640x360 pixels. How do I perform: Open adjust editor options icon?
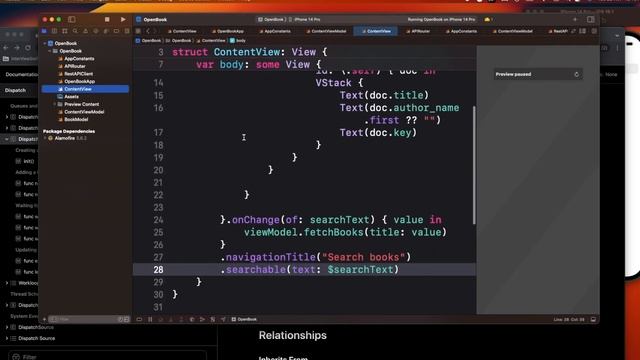(x=583, y=31)
